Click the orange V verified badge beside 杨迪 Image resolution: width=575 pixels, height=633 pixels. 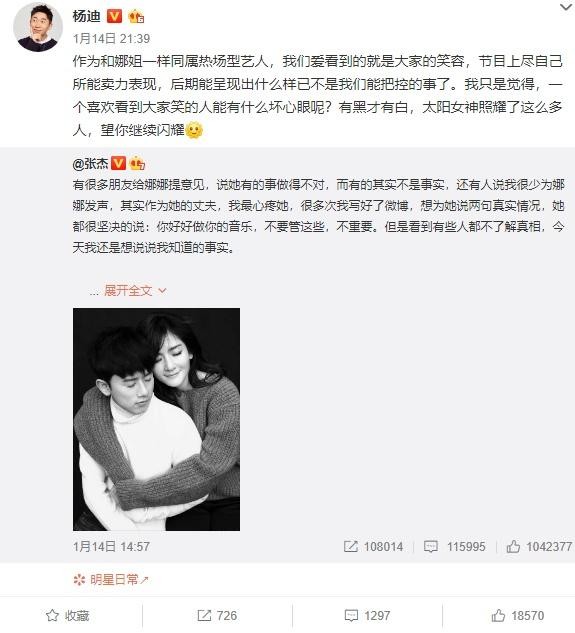click(115, 16)
